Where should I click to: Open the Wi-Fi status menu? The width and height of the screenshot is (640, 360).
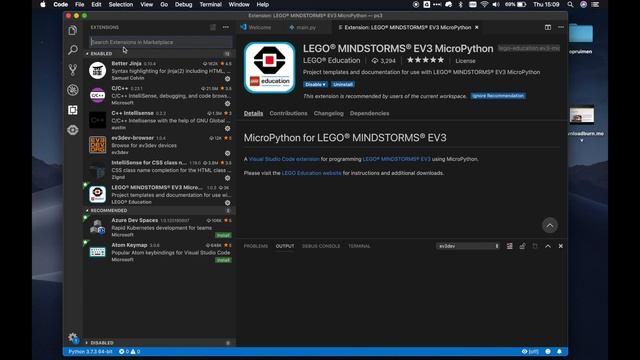tap(484, 4)
